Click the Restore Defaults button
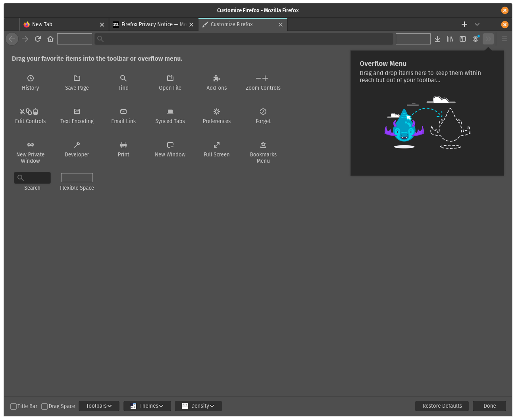The width and height of the screenshot is (516, 420). [442, 406]
